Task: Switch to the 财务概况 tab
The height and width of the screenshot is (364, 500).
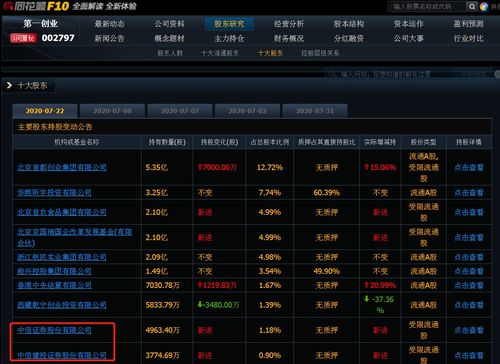Action: click(289, 38)
